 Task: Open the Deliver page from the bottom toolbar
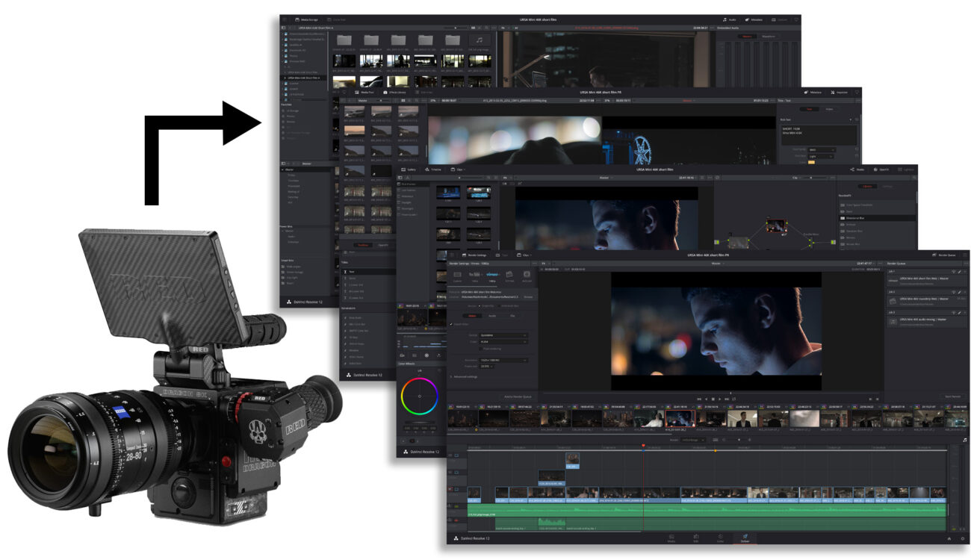coord(744,538)
